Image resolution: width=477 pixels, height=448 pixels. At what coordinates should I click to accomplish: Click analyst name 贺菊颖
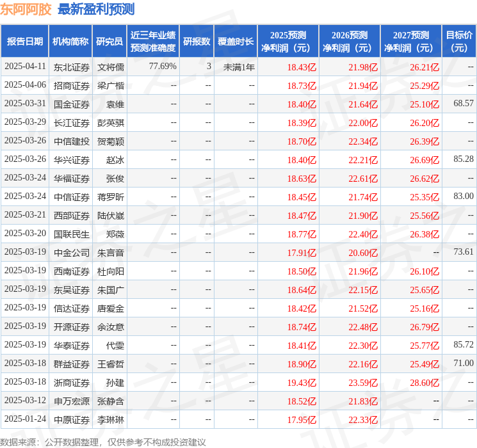point(111,141)
